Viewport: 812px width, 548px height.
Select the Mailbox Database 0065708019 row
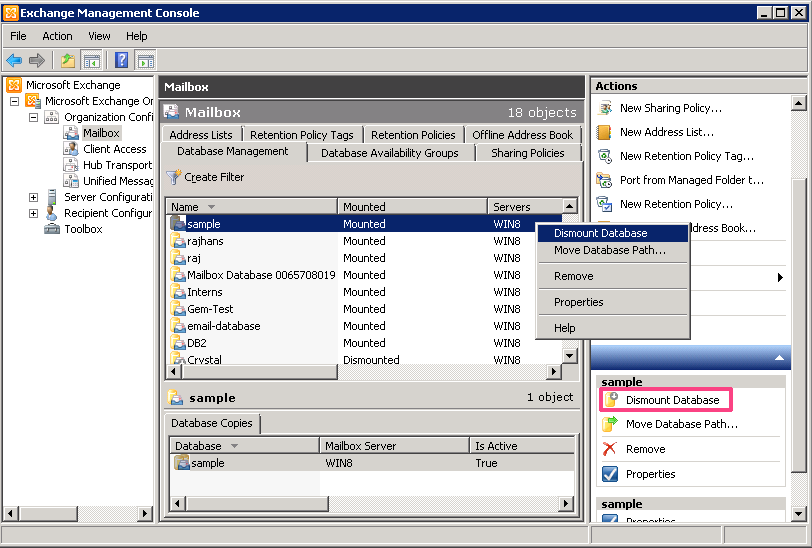pos(365,275)
